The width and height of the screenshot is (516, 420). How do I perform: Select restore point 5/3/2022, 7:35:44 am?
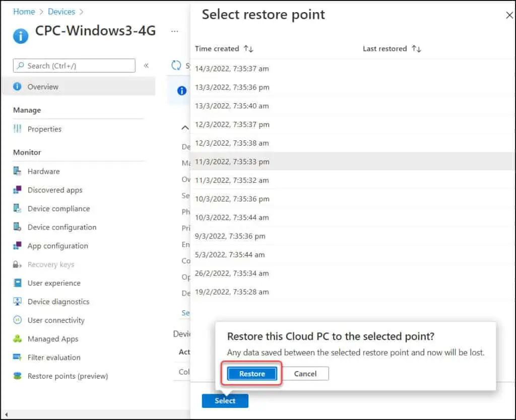pos(352,254)
